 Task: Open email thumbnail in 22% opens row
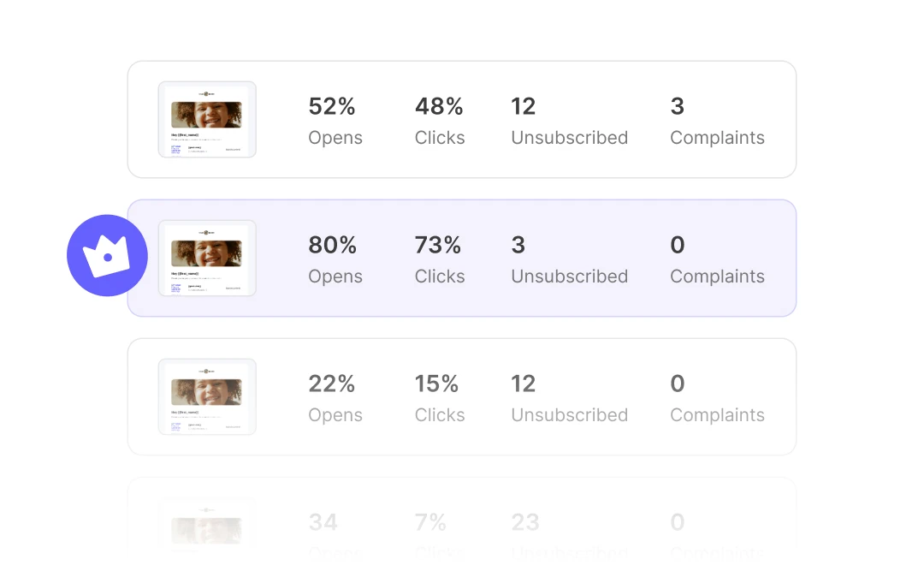[x=207, y=396]
